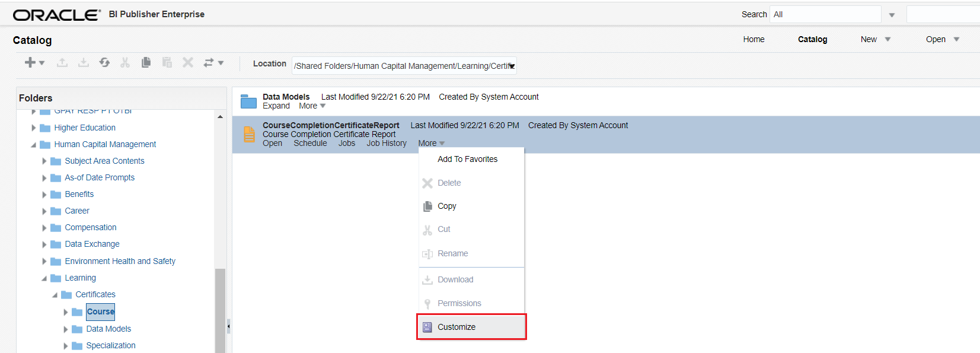980x353 pixels.
Task: Click the Cut scissors toolbar icon
Action: (x=125, y=62)
